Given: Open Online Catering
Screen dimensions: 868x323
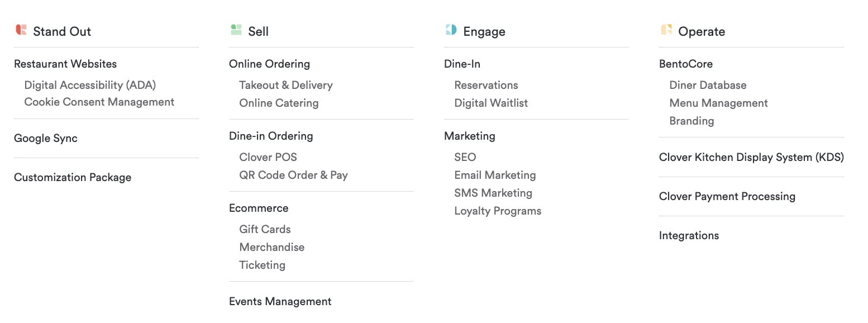Looking at the screenshot, I should [x=279, y=103].
